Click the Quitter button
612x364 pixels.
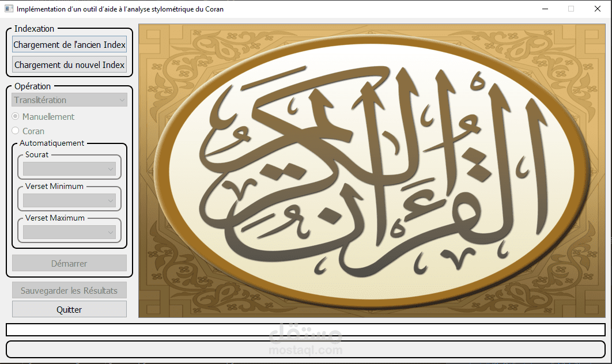[70, 309]
